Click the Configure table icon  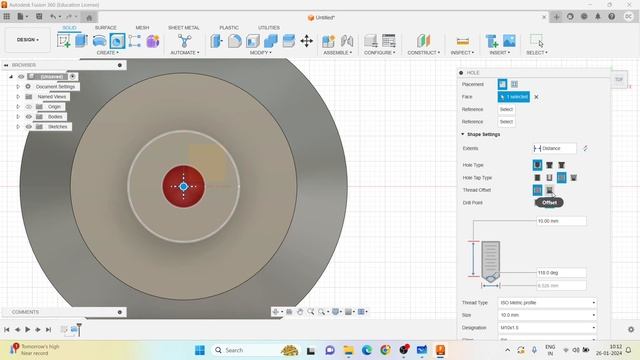pos(389,41)
